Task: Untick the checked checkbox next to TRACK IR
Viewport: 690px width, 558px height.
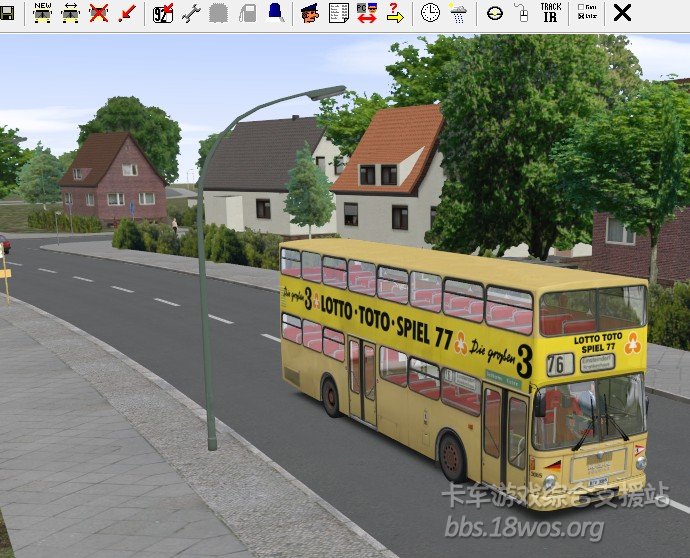Action: (580, 16)
